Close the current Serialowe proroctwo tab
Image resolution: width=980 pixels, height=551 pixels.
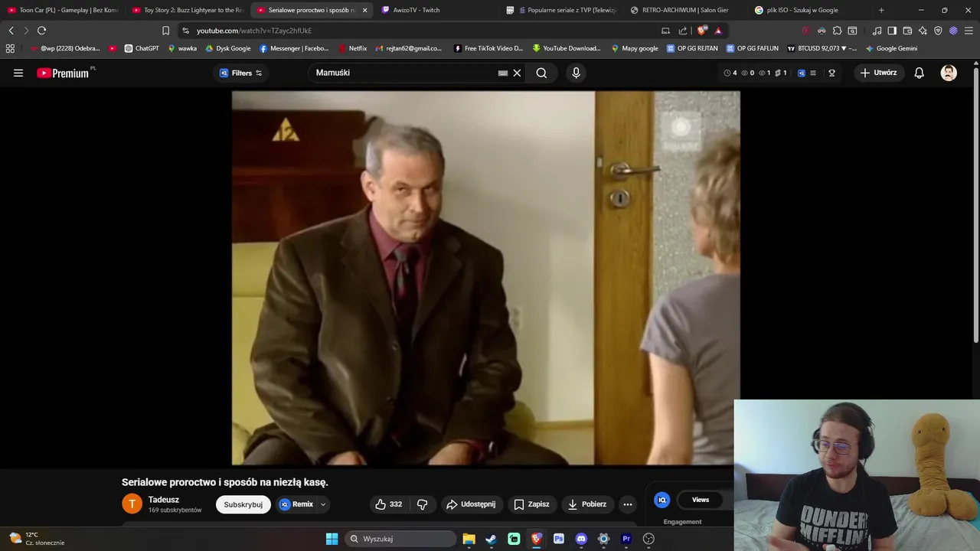click(364, 10)
